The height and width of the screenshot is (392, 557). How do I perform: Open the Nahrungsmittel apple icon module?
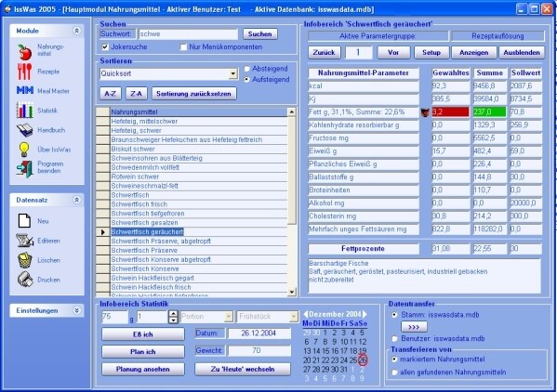pyautogui.click(x=25, y=52)
